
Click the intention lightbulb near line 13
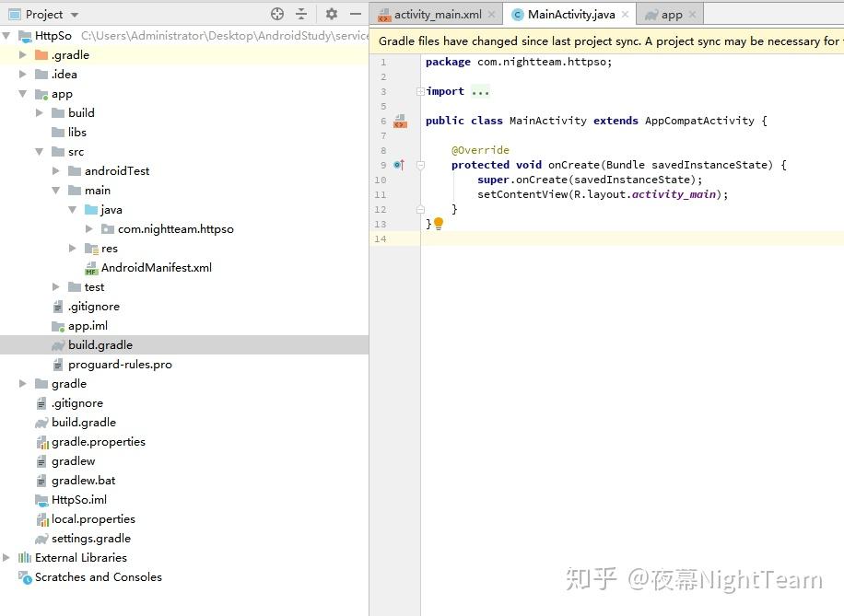(439, 223)
